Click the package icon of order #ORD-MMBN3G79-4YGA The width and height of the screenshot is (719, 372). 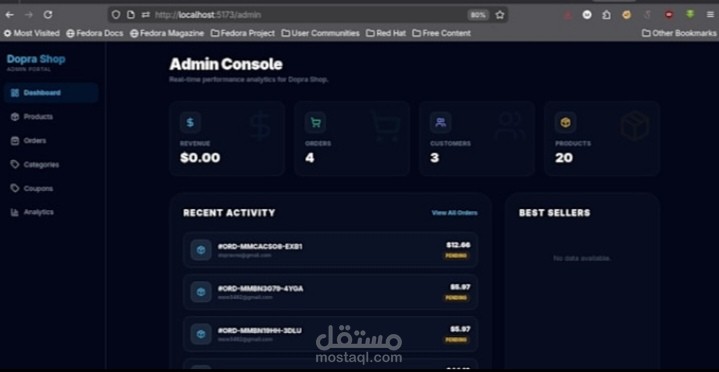(201, 292)
